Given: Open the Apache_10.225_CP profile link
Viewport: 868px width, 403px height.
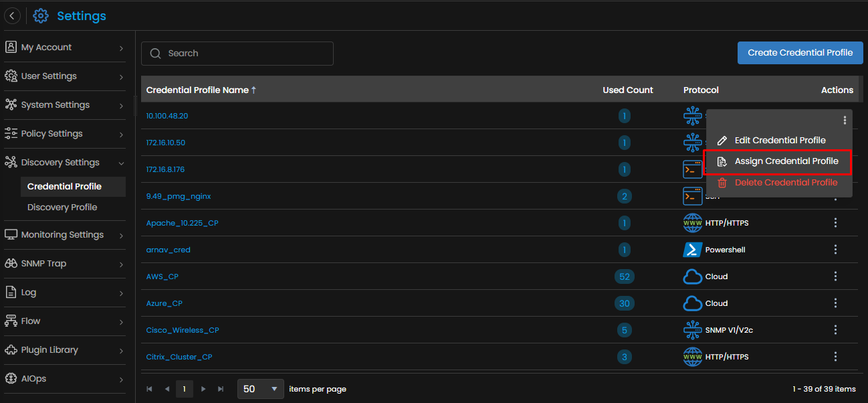Looking at the screenshot, I should 182,223.
